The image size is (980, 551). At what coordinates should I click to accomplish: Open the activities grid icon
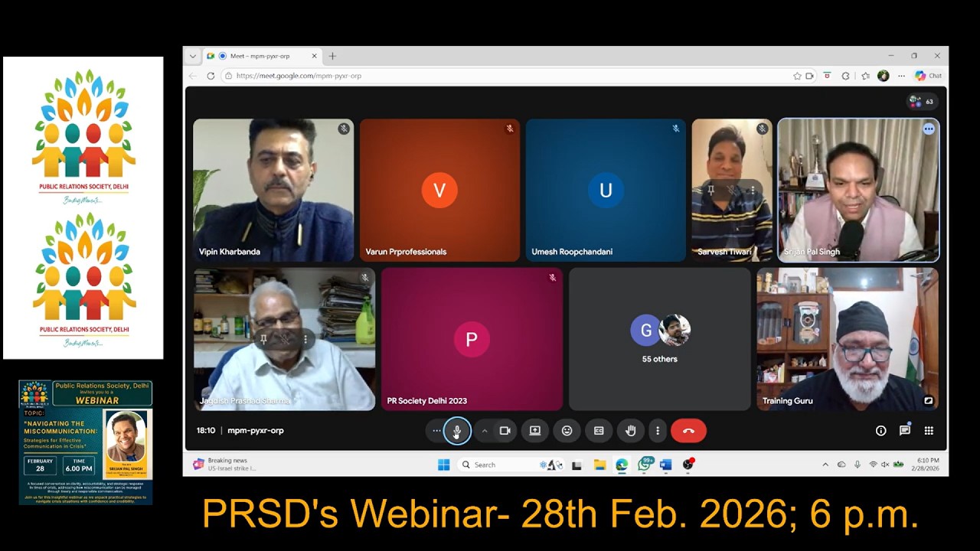929,431
